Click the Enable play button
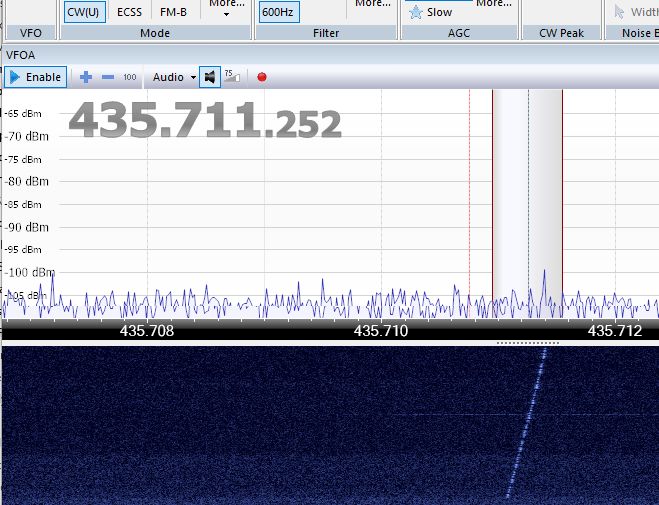The width and height of the screenshot is (659, 505). click(x=36, y=77)
